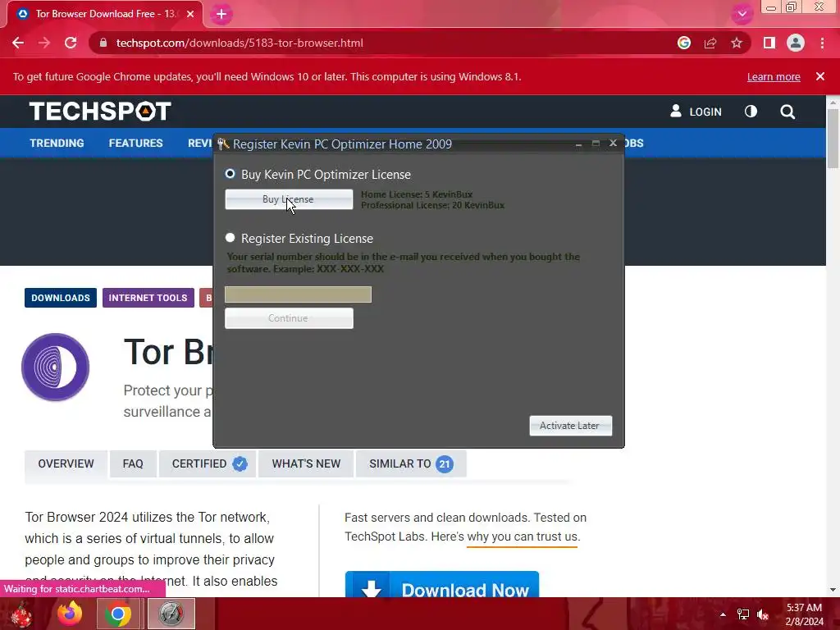This screenshot has width=840, height=630.
Task: Open the Chrome three-dot menu
Action: [822, 43]
